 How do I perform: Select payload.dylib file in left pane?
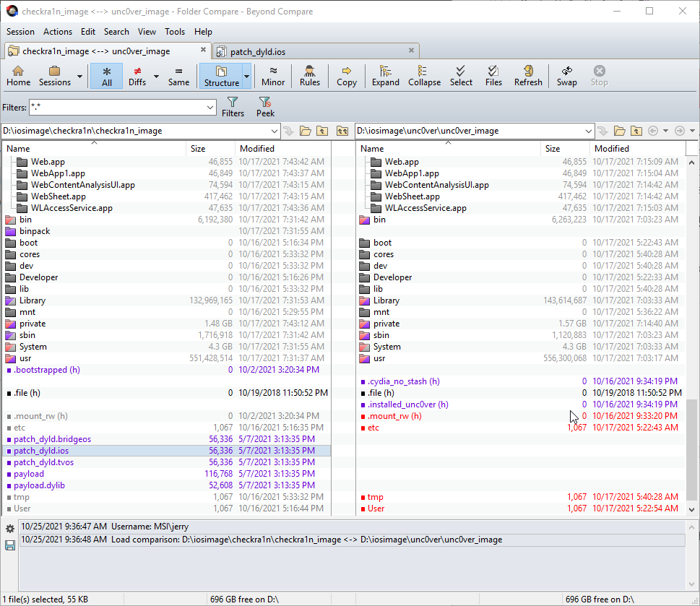point(167,485)
